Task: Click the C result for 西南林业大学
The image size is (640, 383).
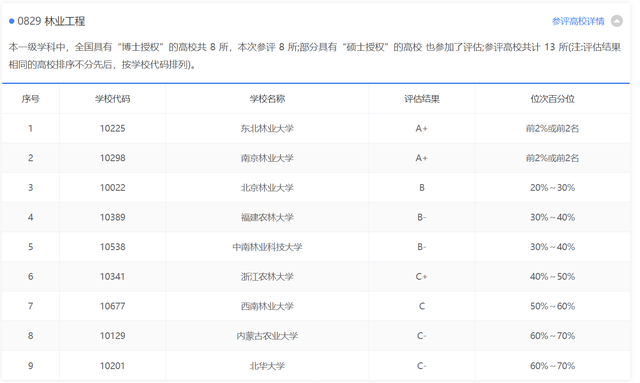Action: 422,306
